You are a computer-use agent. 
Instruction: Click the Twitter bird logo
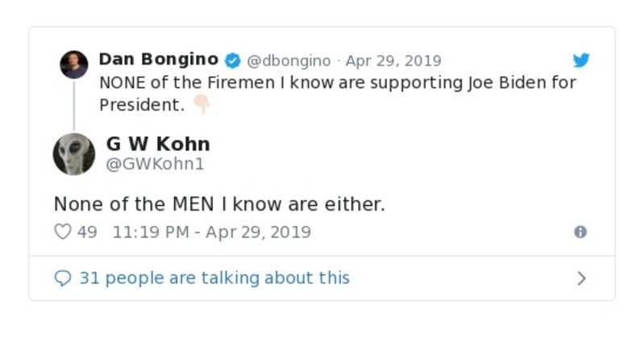(x=581, y=61)
